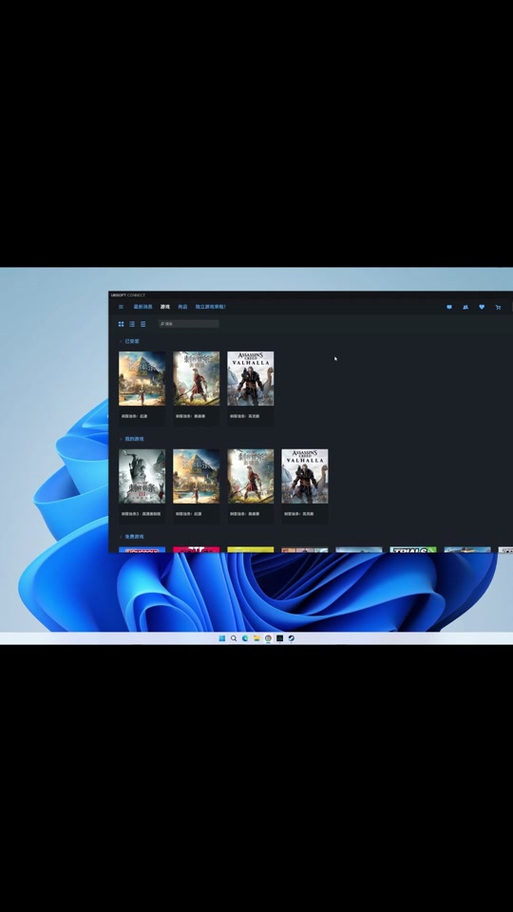This screenshot has width=513, height=912.
Task: Open installed Assassin's Creed Odyssey cover
Action: click(x=197, y=379)
